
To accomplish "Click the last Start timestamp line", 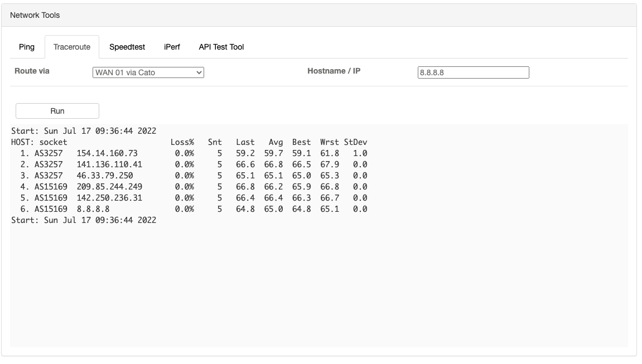I will (84, 220).
